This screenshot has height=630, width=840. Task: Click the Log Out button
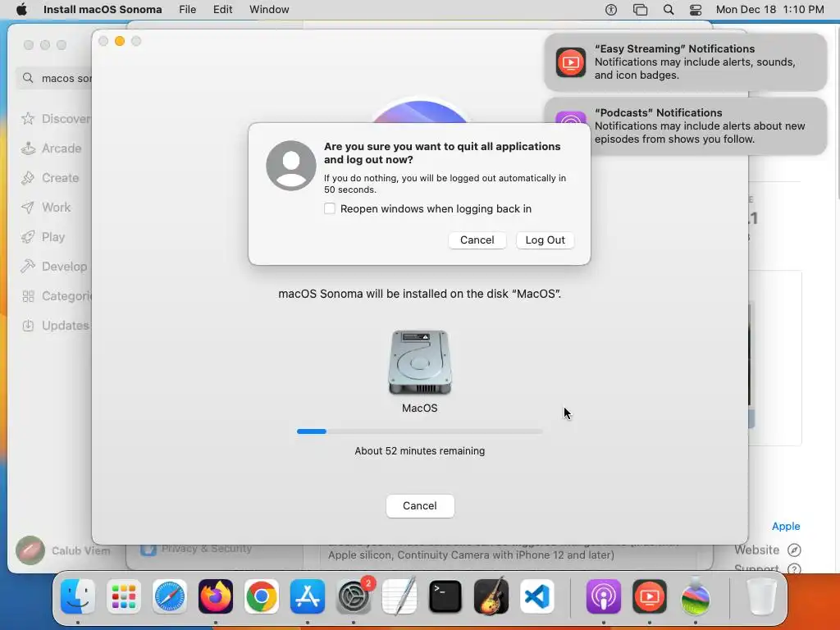(x=545, y=240)
